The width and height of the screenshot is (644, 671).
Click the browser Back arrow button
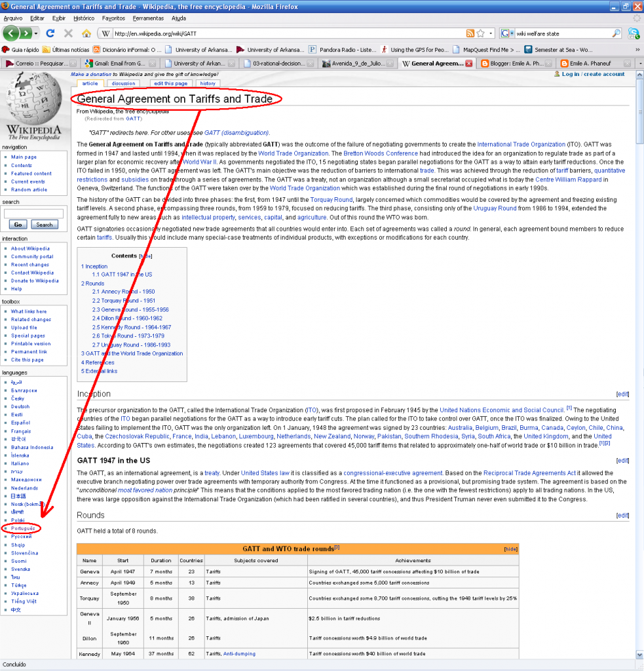(x=11, y=33)
